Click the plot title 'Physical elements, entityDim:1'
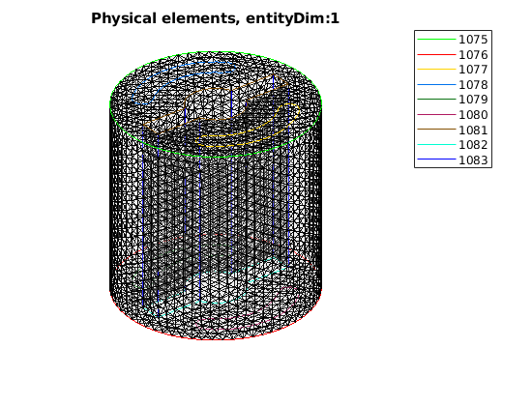 click(215, 18)
